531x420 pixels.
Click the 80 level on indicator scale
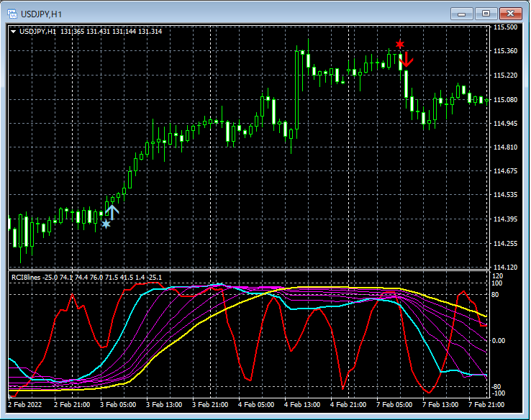pyautogui.click(x=496, y=293)
